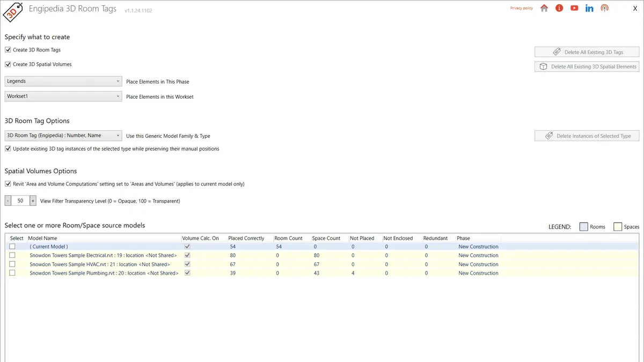Uncheck Create 3D Spatial Volumes
Image resolution: width=644 pixels, height=362 pixels.
(x=8, y=64)
